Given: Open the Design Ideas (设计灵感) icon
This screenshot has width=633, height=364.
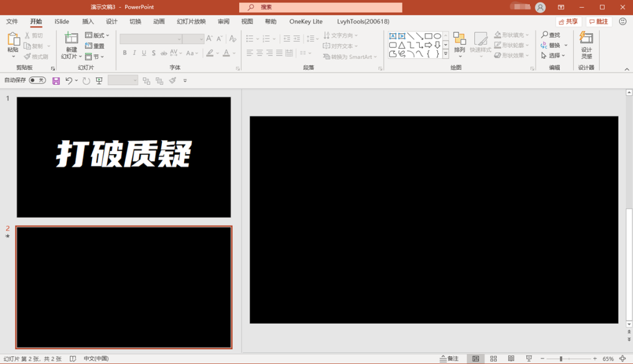Looking at the screenshot, I should click(586, 45).
